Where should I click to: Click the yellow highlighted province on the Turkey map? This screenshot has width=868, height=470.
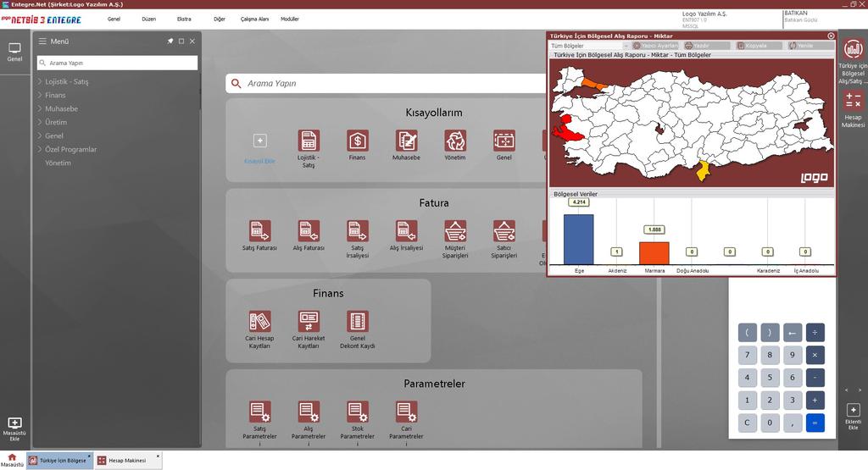pyautogui.click(x=703, y=171)
